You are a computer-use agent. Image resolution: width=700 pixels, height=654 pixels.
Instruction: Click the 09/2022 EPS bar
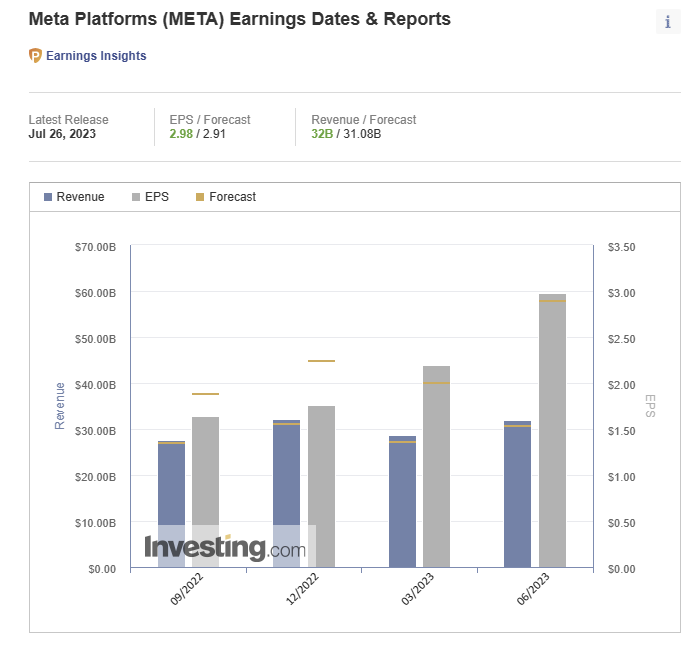tap(205, 492)
